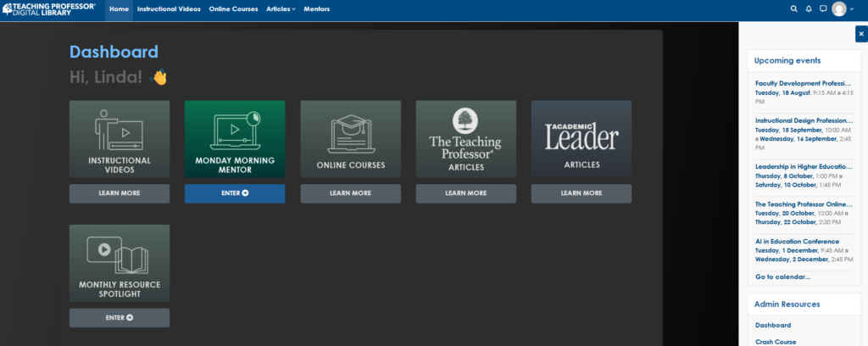Open the Online Courses graduation cap tile

pos(350,139)
